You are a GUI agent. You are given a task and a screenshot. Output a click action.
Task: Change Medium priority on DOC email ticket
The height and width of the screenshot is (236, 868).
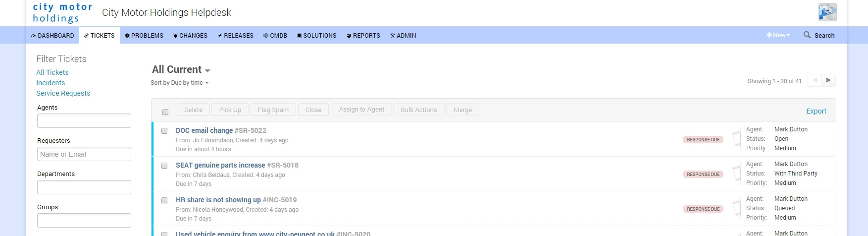click(785, 148)
